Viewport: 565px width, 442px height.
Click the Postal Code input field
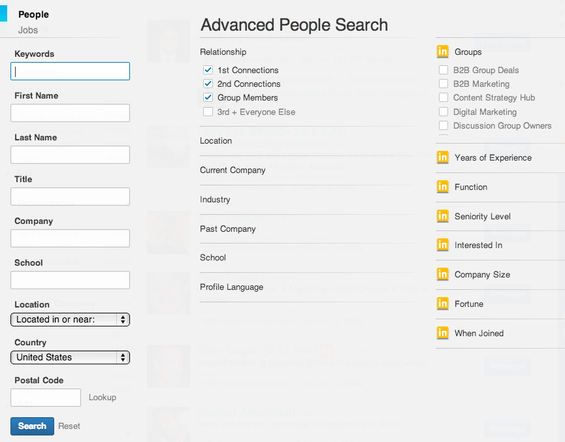(x=45, y=397)
